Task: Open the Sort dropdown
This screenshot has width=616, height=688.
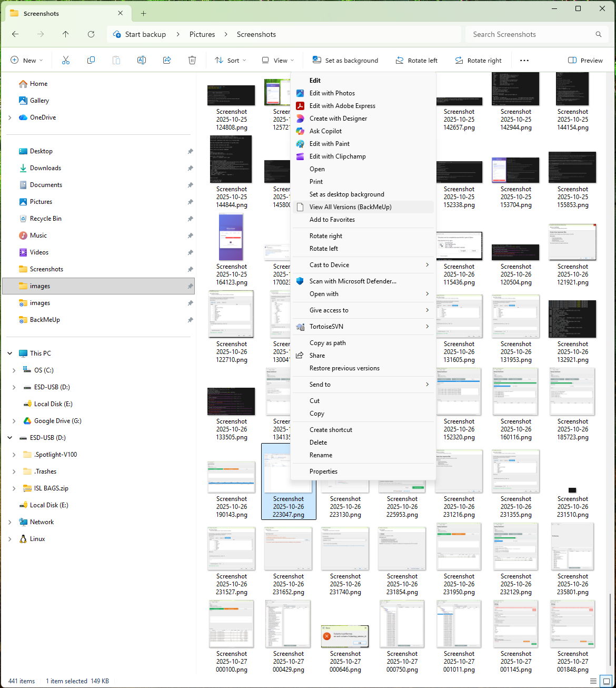Action: pos(230,60)
